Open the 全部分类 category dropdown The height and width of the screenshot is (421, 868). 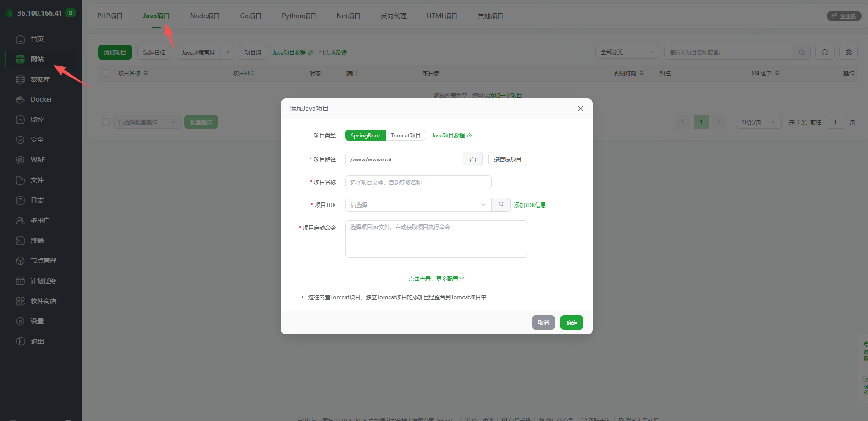pyautogui.click(x=626, y=52)
